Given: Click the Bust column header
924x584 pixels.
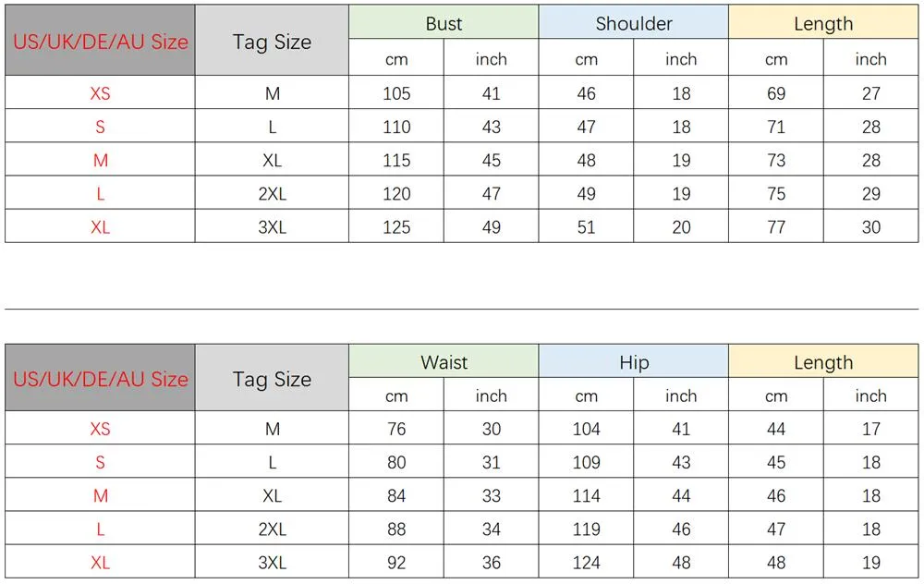Looking at the screenshot, I should [444, 22].
